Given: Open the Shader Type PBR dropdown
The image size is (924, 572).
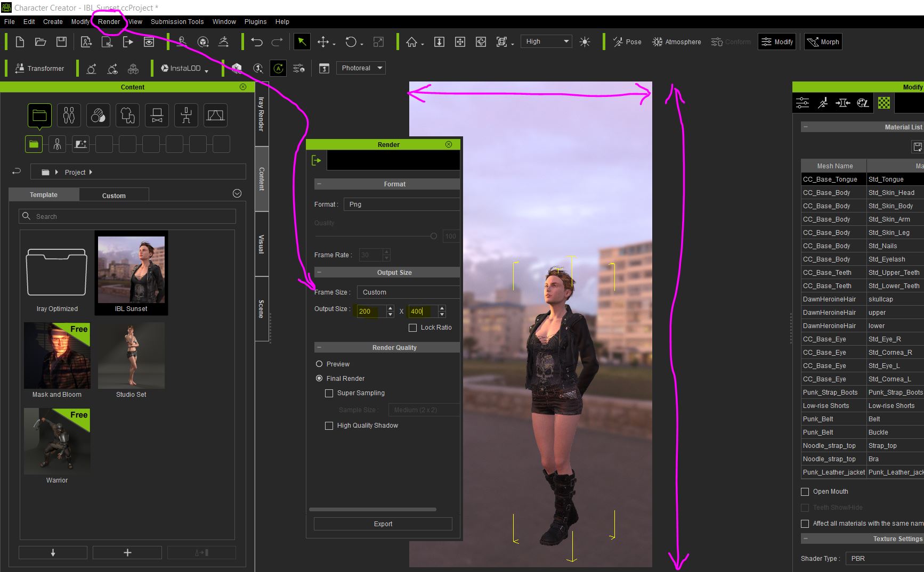Looking at the screenshot, I should click(885, 559).
